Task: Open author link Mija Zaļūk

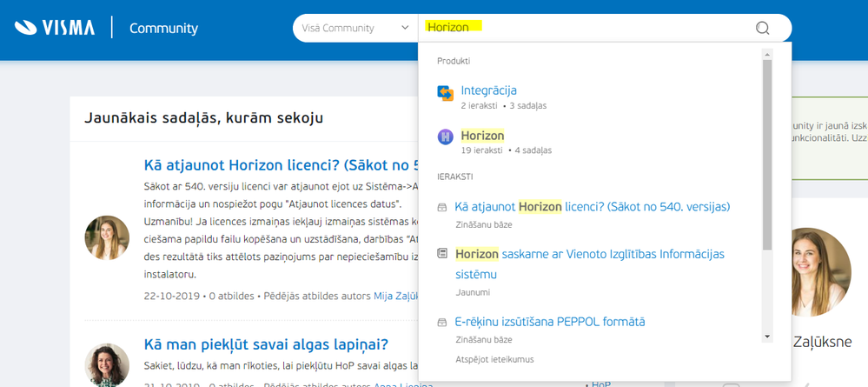Action: point(396,296)
